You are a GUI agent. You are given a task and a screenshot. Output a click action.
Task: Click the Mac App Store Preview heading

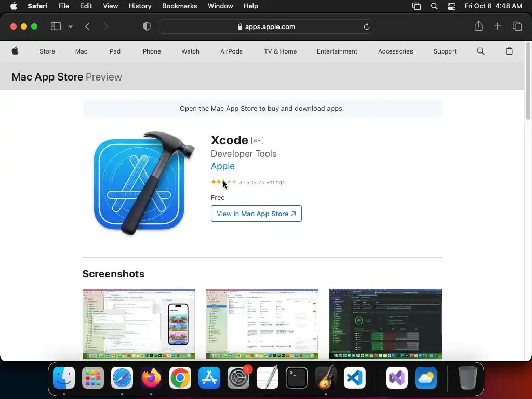[66, 77]
